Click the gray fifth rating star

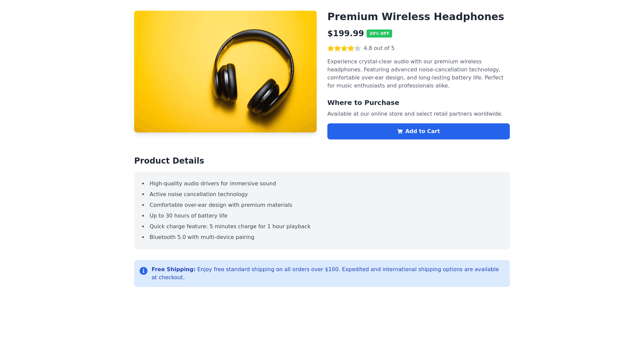tap(358, 48)
